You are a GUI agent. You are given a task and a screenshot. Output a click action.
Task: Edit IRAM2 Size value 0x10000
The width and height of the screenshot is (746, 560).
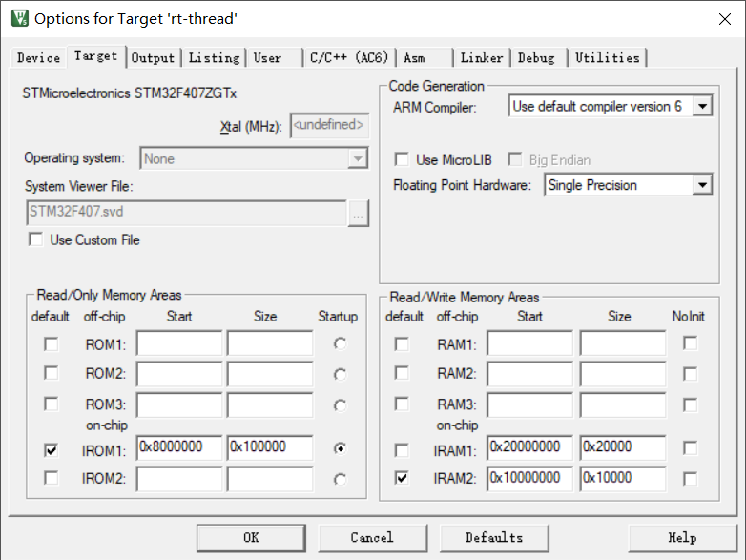point(623,479)
